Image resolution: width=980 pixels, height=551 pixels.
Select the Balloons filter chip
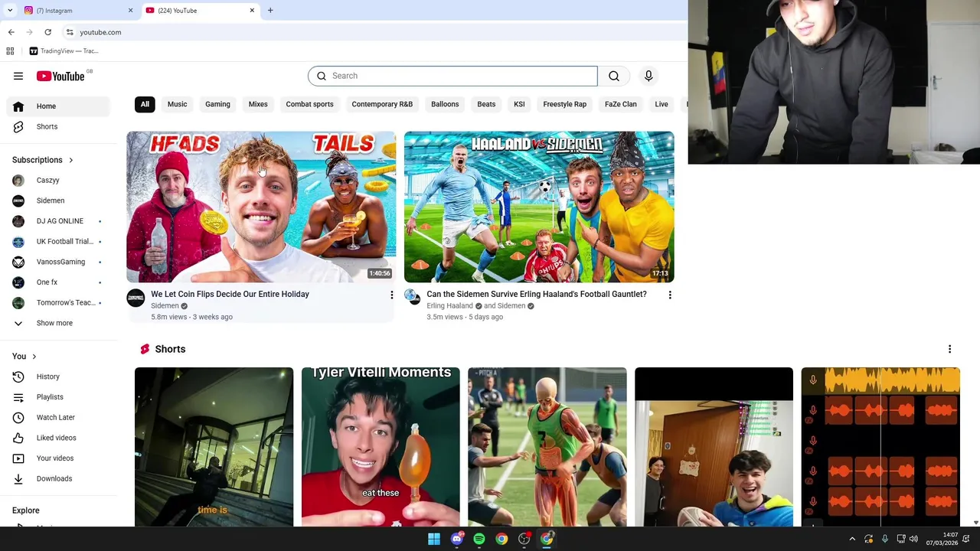445,104
